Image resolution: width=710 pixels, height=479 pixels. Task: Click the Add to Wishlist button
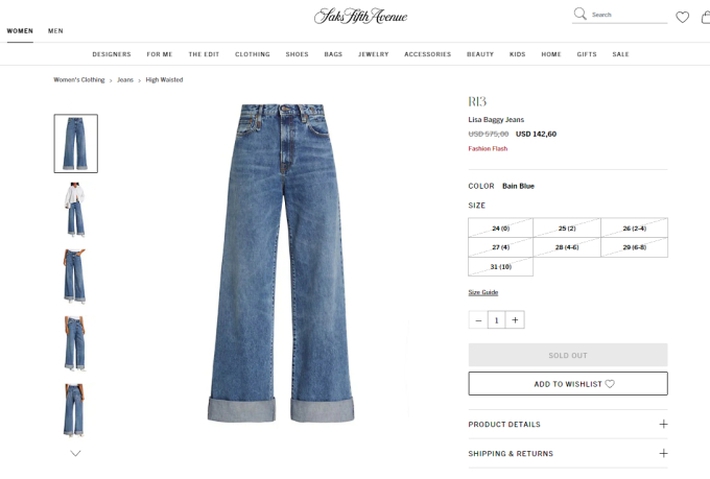pyautogui.click(x=568, y=383)
